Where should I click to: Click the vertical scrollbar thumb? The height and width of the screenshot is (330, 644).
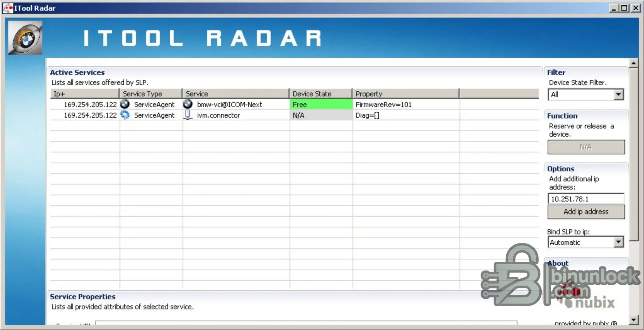pyautogui.click(x=634, y=154)
